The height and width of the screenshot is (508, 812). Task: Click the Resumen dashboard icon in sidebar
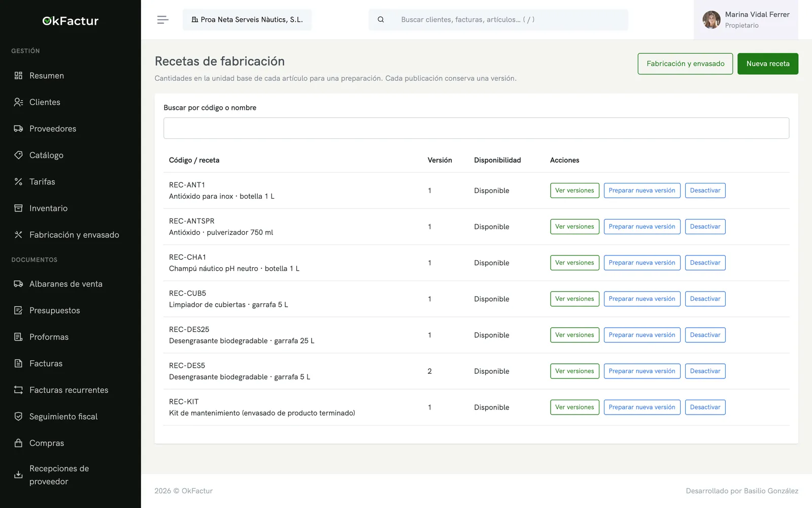tap(18, 76)
